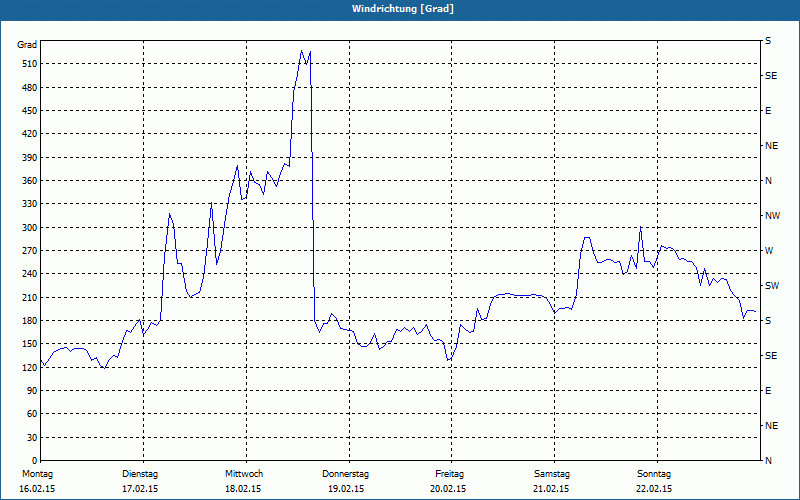Select the date 22.02.15
The width and height of the screenshot is (800, 500).
click(x=654, y=489)
